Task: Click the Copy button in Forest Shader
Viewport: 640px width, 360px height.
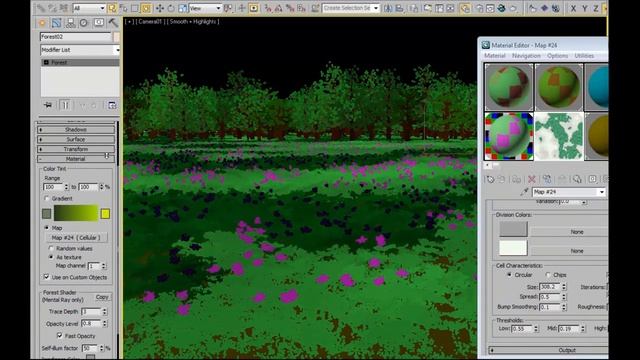Action: pyautogui.click(x=102, y=297)
